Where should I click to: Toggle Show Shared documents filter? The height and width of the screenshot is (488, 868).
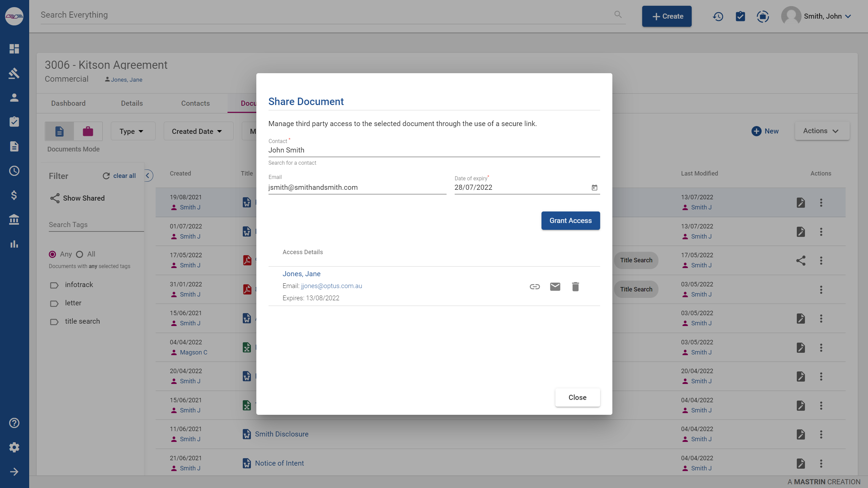[77, 198]
